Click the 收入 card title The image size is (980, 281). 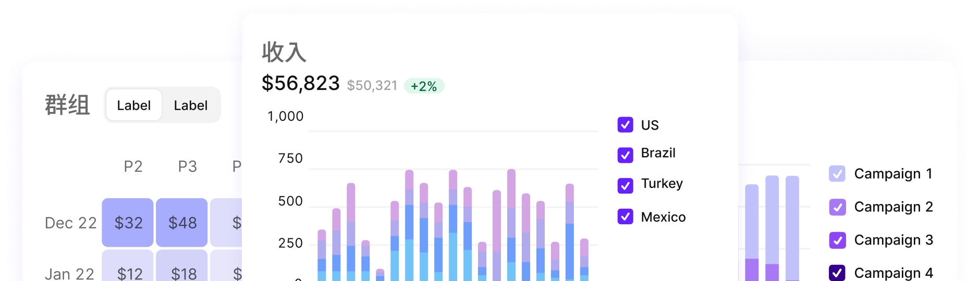tap(284, 52)
